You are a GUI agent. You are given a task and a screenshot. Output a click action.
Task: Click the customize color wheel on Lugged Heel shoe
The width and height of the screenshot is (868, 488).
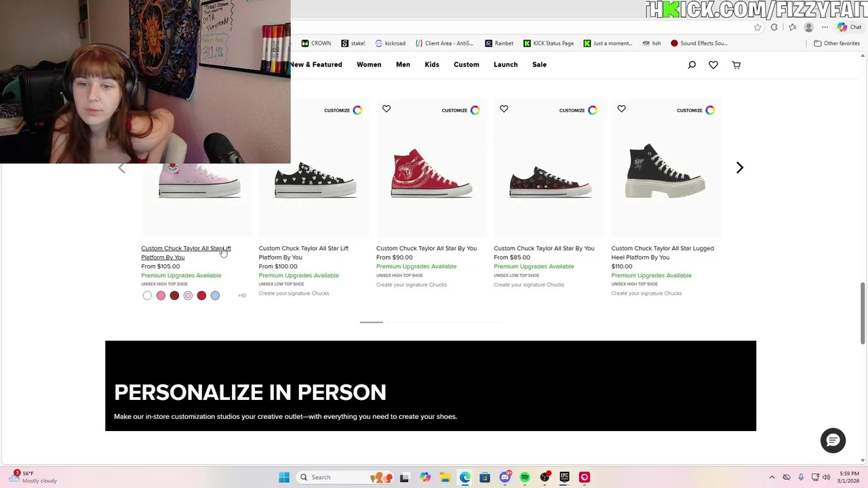(x=710, y=110)
